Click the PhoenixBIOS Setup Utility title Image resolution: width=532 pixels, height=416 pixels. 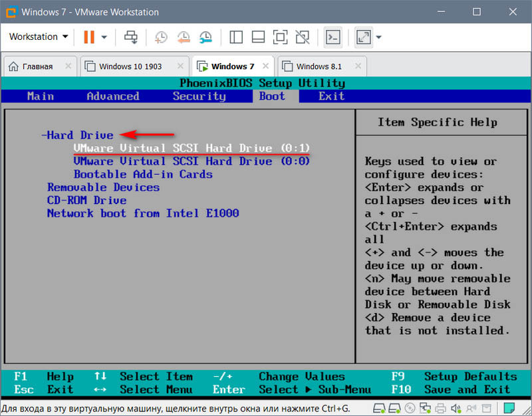click(x=262, y=83)
